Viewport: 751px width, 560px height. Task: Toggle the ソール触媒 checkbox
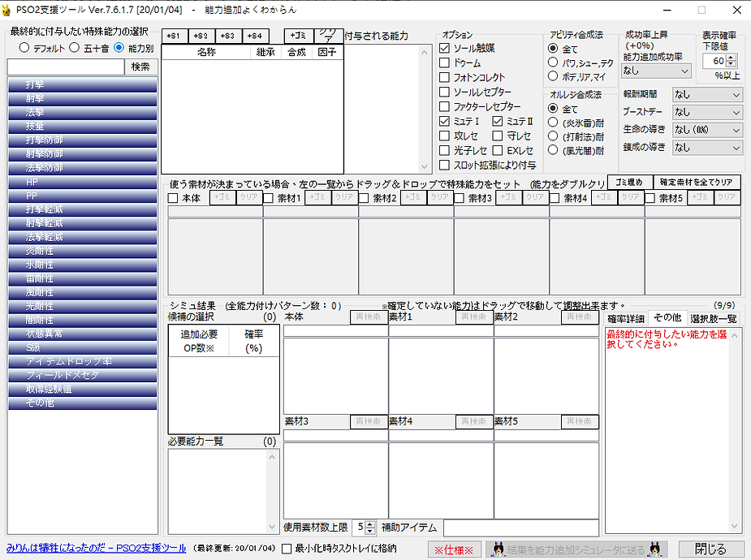444,49
